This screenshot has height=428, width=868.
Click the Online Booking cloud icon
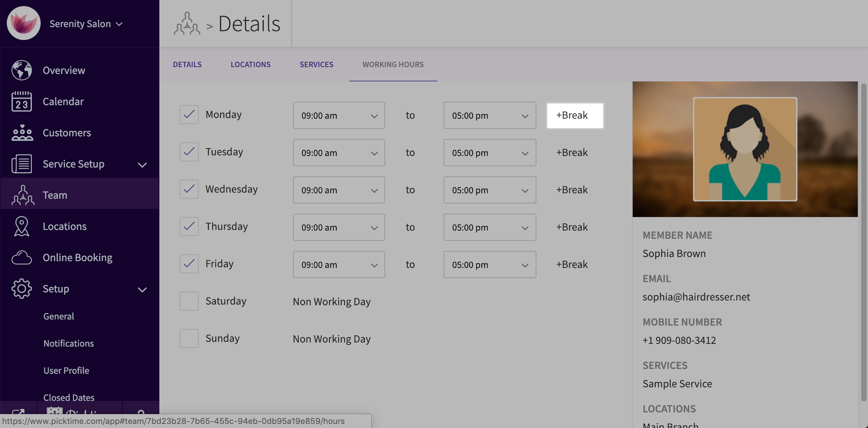pyautogui.click(x=22, y=258)
